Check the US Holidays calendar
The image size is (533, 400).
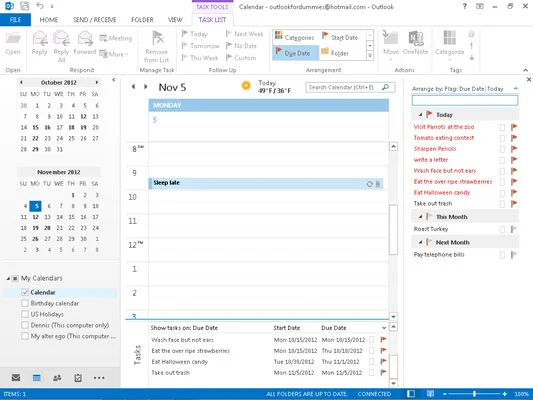pyautogui.click(x=25, y=314)
